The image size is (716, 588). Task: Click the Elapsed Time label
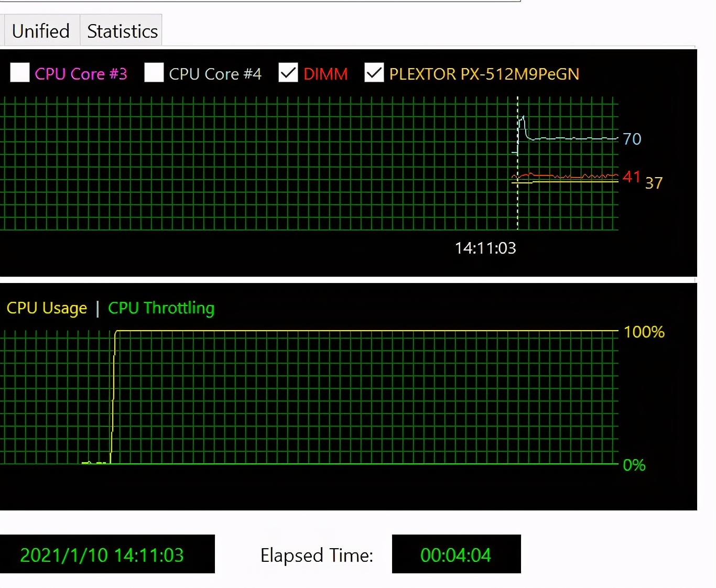coord(317,555)
